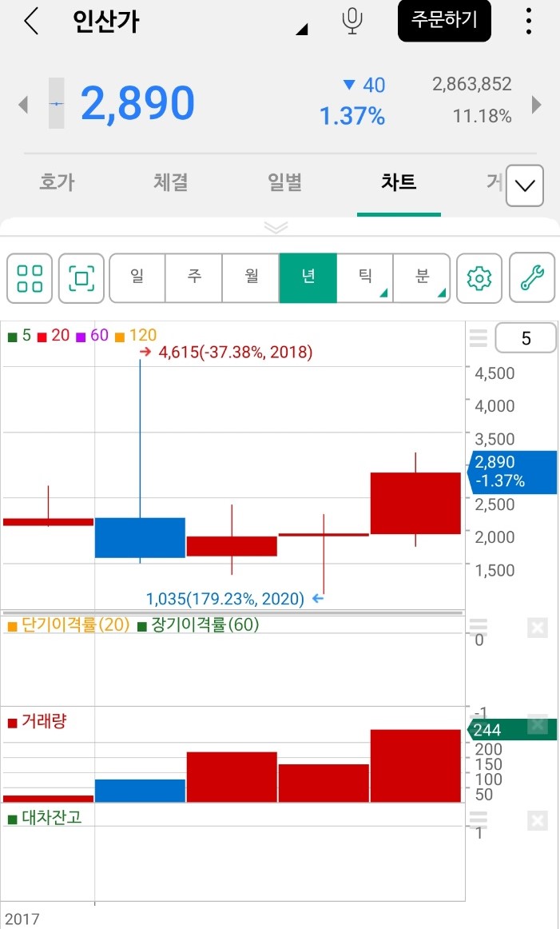Open the three-dot overflow menu

(x=528, y=22)
